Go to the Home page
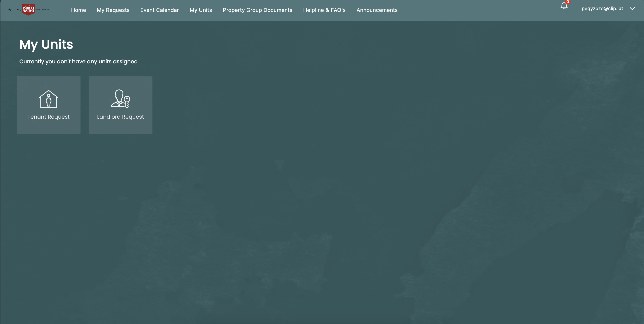This screenshot has height=324, width=644. click(x=78, y=10)
